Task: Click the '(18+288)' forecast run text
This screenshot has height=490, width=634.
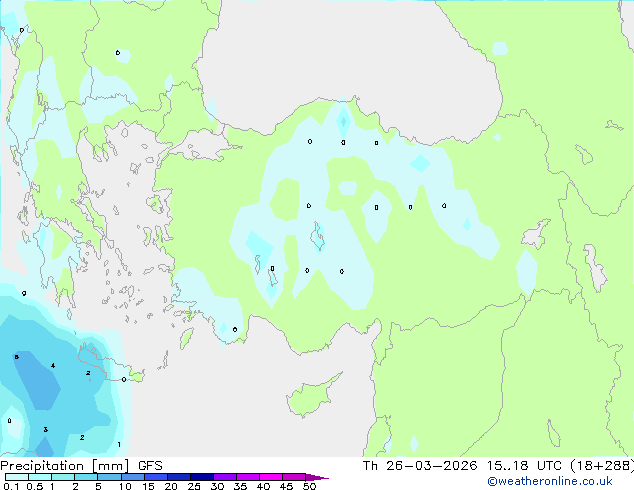Action: point(602,466)
